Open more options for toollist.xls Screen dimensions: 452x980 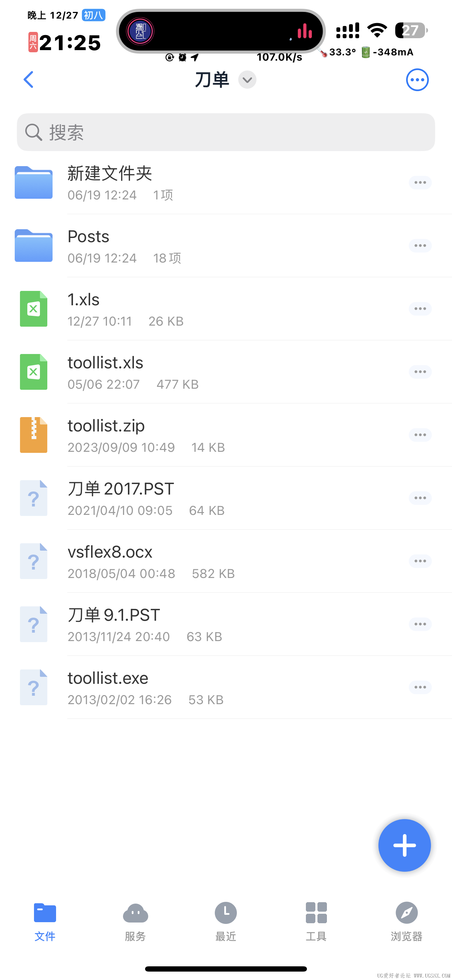pyautogui.click(x=420, y=372)
